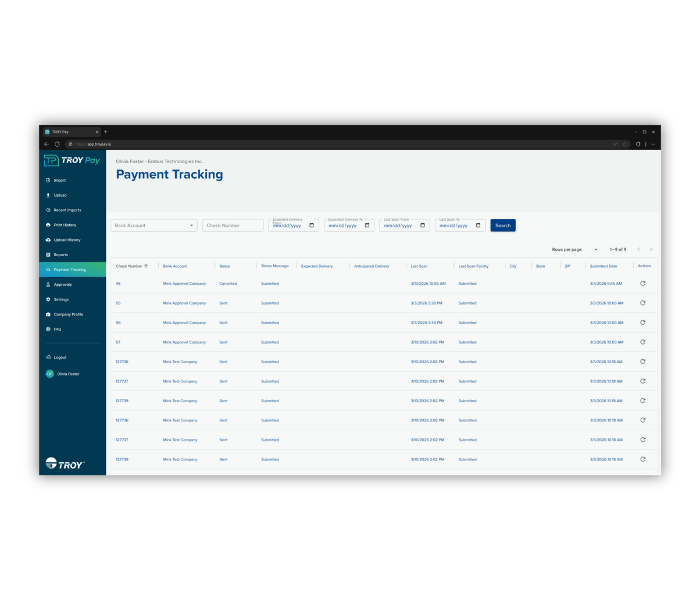Image resolution: width=700 pixels, height=600 pixels.
Task: Go to next page of results
Action: 651,249
